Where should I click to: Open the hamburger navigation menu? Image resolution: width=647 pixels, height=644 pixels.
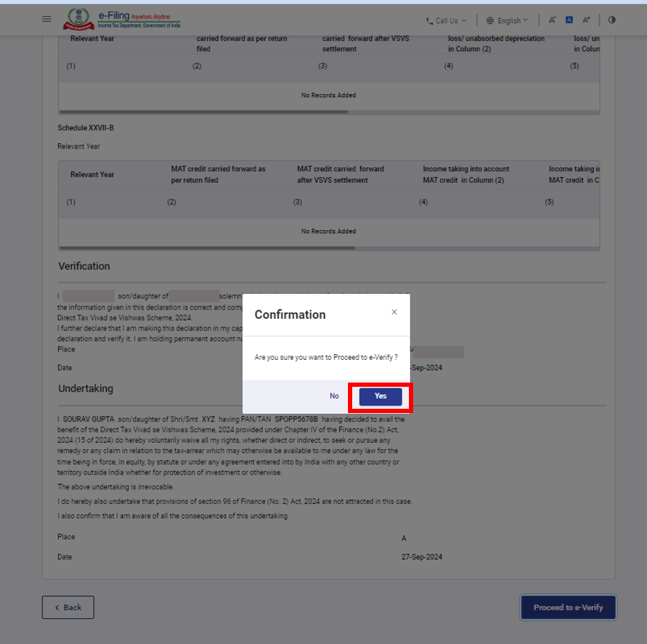pyautogui.click(x=47, y=19)
